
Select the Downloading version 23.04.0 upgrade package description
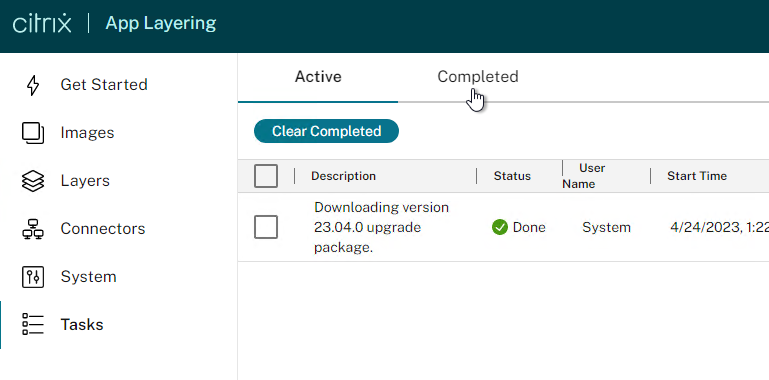pos(382,228)
